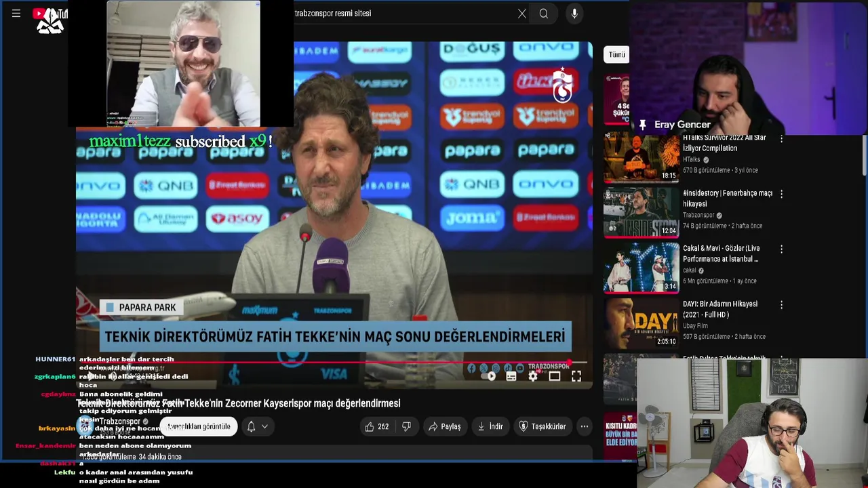The width and height of the screenshot is (868, 488).
Task: Open options menu for Cakal & Mavi video
Action: pos(781,249)
